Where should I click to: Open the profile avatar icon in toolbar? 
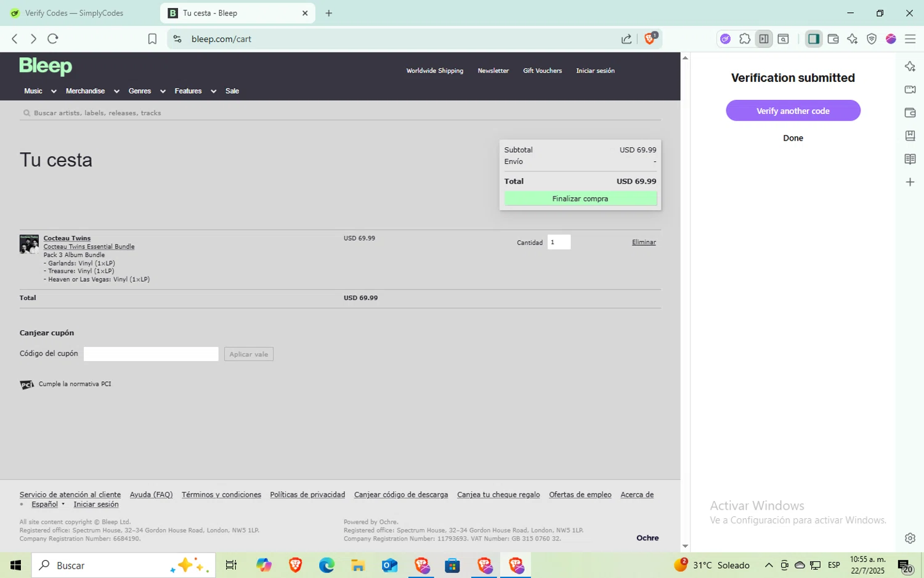click(891, 39)
